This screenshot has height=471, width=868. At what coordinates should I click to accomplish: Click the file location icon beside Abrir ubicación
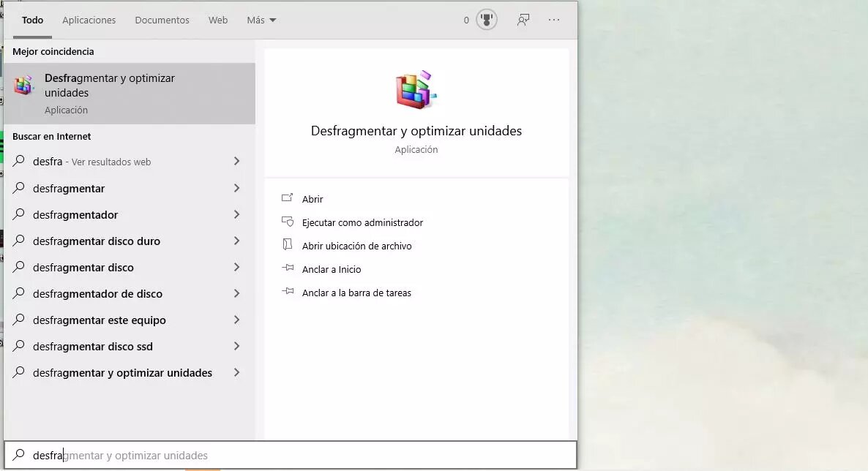[x=288, y=244]
